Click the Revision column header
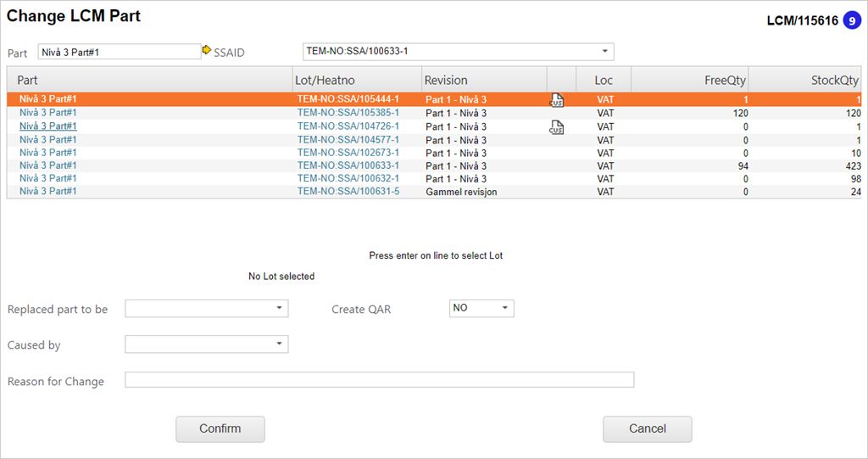Image resolution: width=868 pixels, height=459 pixels. point(483,80)
